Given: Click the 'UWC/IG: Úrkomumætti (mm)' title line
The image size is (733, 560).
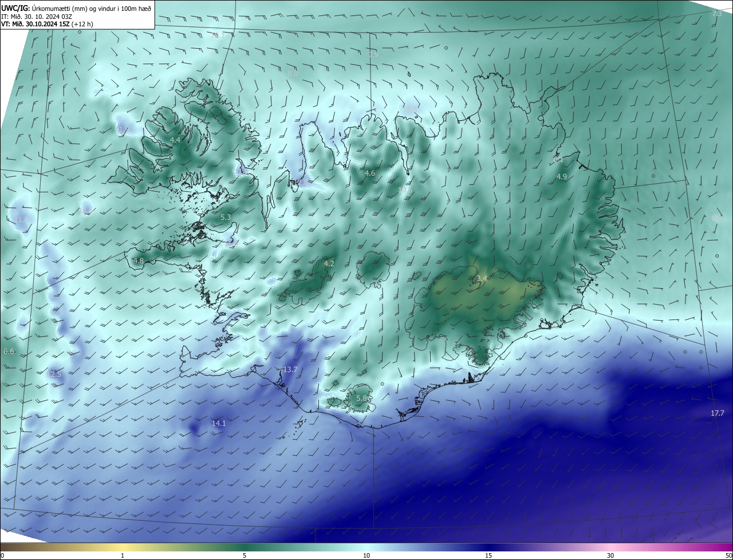Looking at the screenshot, I should pos(76,7).
